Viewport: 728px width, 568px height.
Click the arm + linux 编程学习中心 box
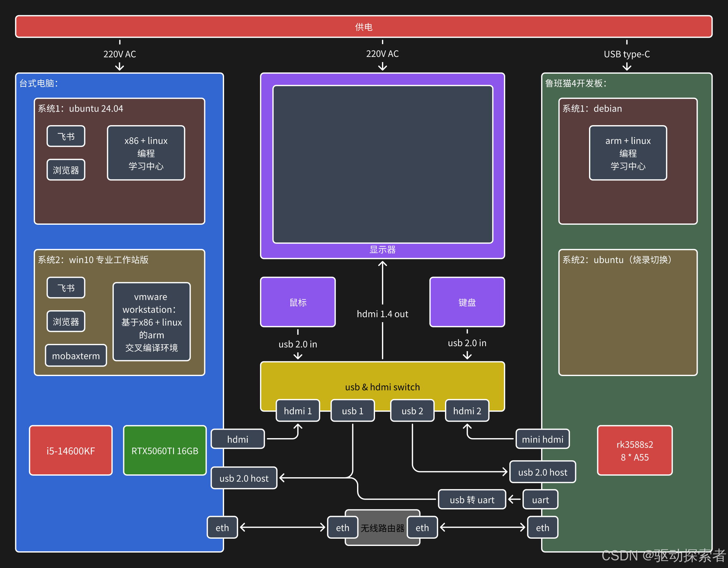pyautogui.click(x=628, y=153)
